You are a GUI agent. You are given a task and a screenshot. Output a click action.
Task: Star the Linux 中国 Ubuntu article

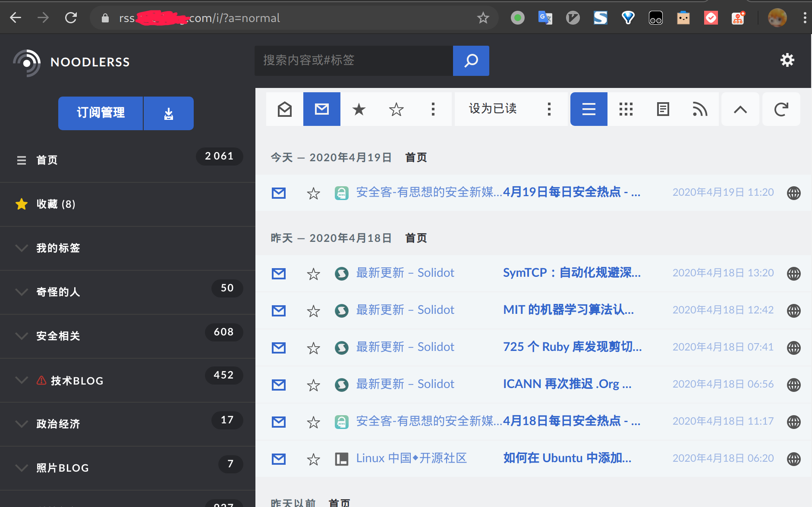pos(313,459)
